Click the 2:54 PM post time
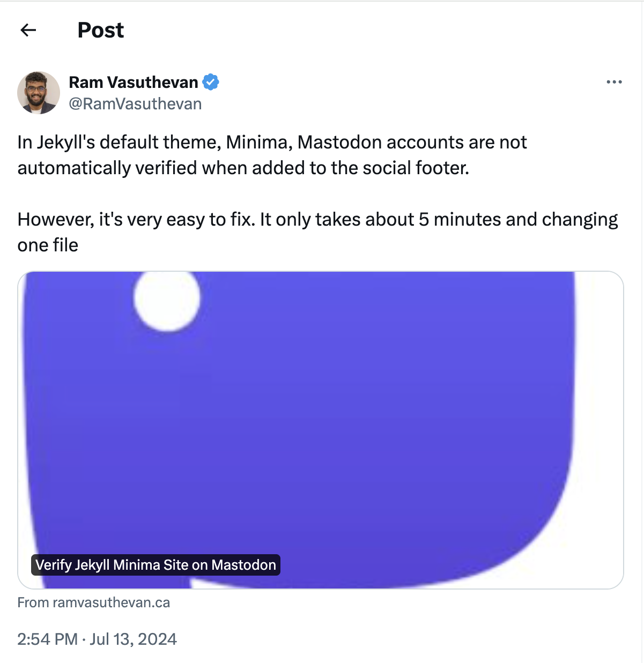Screen dimensions: 644x663 [x=47, y=639]
